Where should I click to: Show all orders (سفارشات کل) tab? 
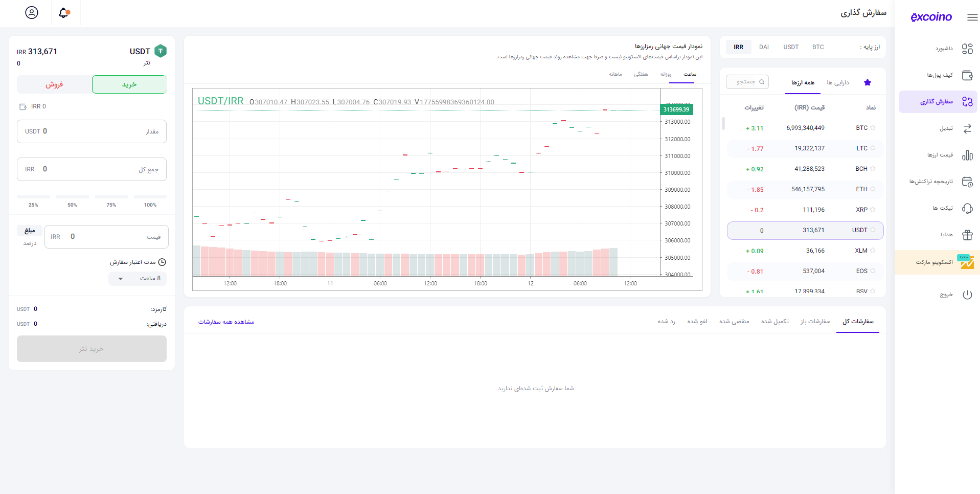[858, 322]
